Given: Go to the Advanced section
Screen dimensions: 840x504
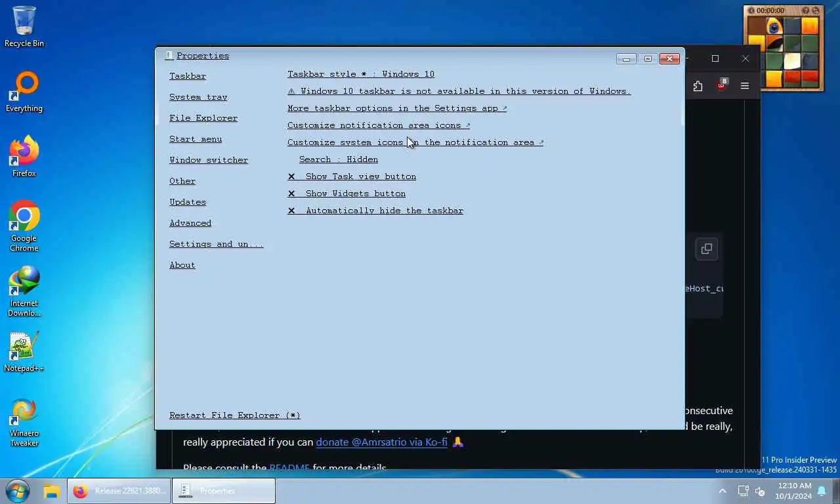Looking at the screenshot, I should click(190, 223).
